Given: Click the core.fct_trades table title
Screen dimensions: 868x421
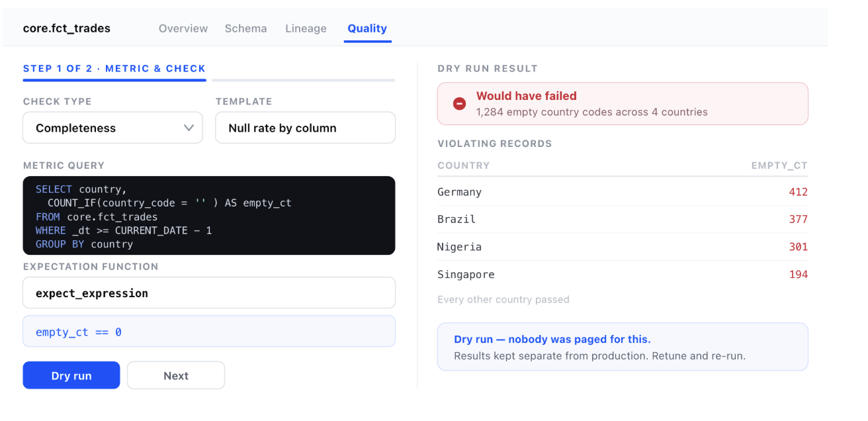Looking at the screenshot, I should click(67, 28).
